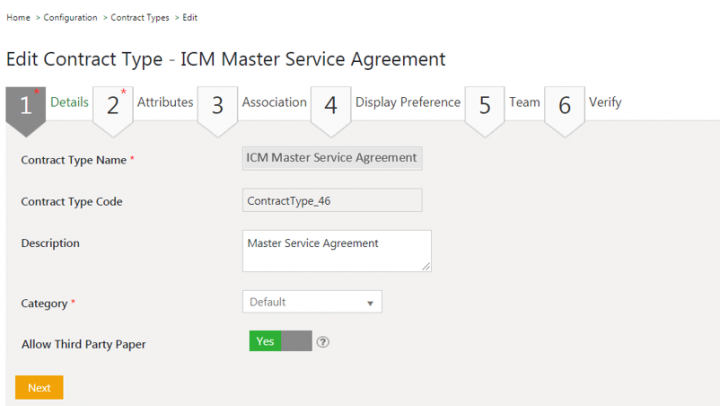Viewport: 720px width, 406px height.
Task: Go to the Display Preference tab
Action: 408,102
